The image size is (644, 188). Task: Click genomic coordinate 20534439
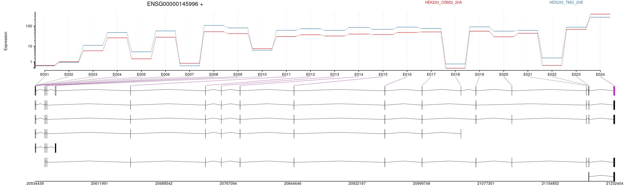(35, 184)
